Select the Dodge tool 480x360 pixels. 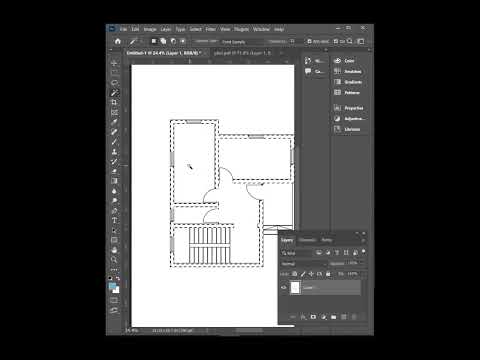pyautogui.click(x=114, y=201)
